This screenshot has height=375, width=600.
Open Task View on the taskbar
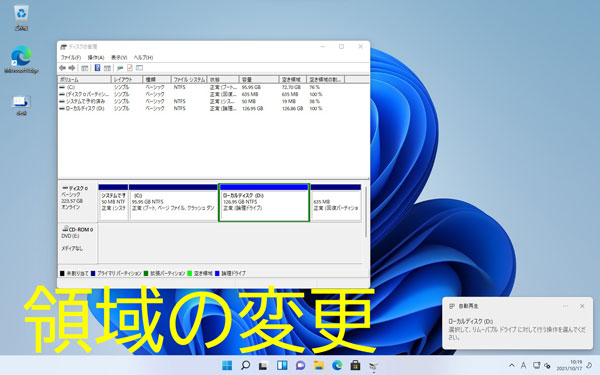click(263, 365)
